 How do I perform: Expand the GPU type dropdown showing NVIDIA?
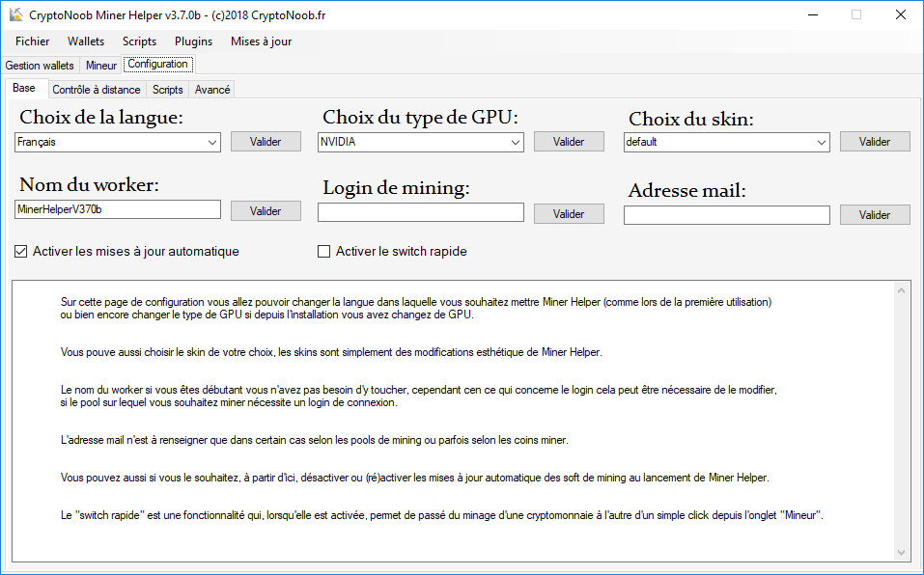(x=515, y=143)
